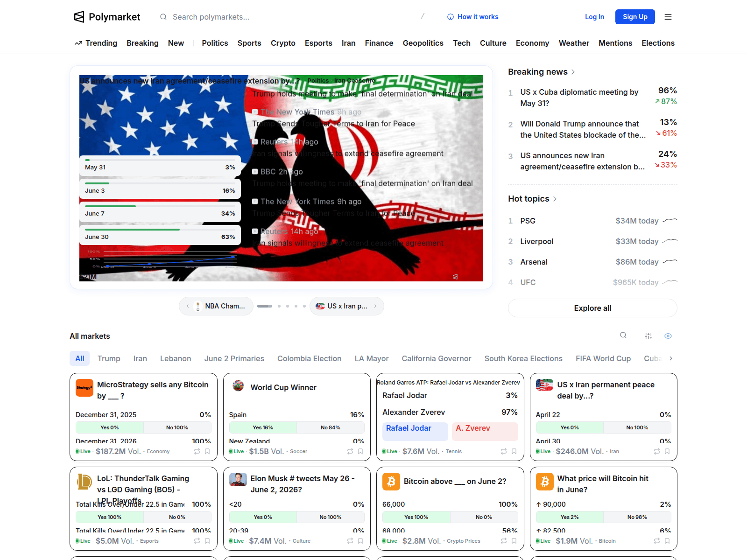Click the Explore all button
This screenshot has height=560, width=747.
(x=592, y=308)
